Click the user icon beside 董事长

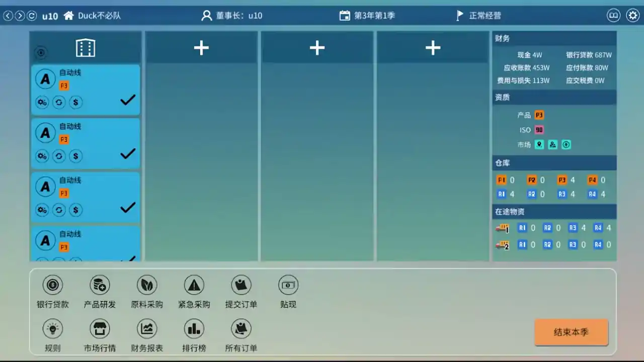[206, 16]
